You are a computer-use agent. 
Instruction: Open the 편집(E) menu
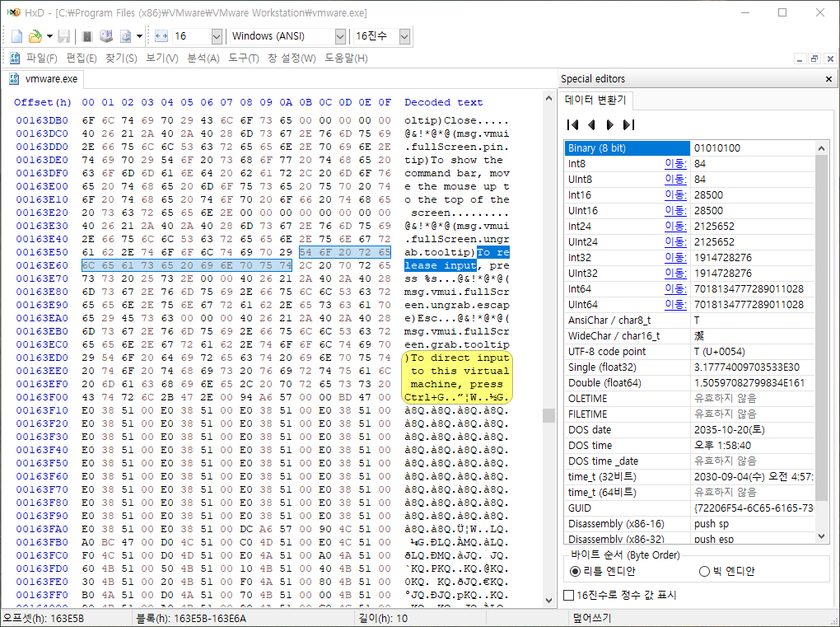(82, 58)
